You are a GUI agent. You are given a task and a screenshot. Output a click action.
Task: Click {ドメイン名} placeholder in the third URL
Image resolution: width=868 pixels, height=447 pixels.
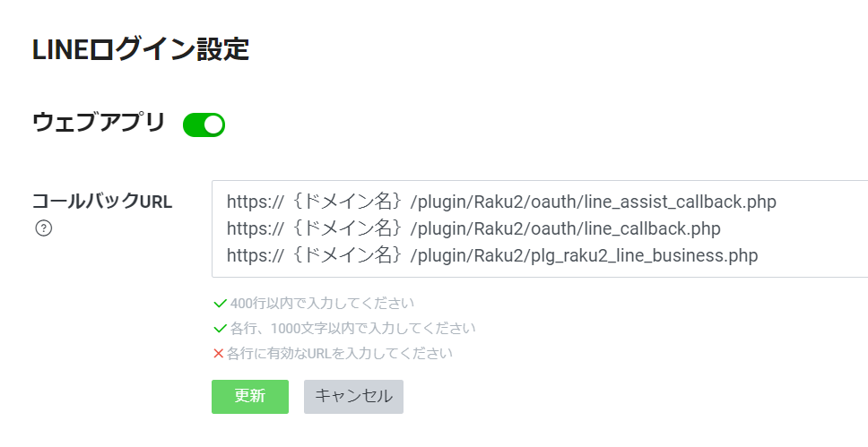click(347, 255)
